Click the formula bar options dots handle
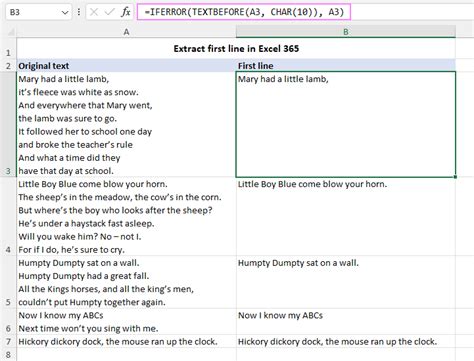Image resolution: width=474 pixels, height=361 pixels. coord(79,12)
